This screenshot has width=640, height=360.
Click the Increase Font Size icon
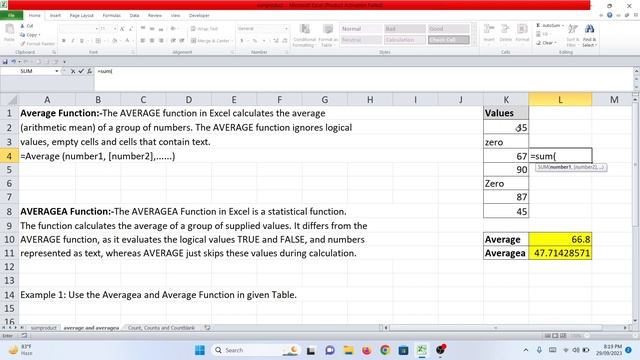(122, 29)
